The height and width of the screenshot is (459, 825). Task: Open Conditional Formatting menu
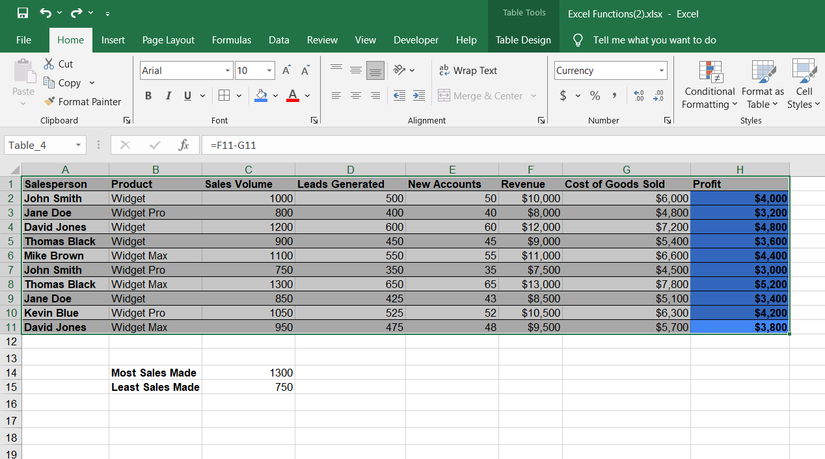[710, 84]
